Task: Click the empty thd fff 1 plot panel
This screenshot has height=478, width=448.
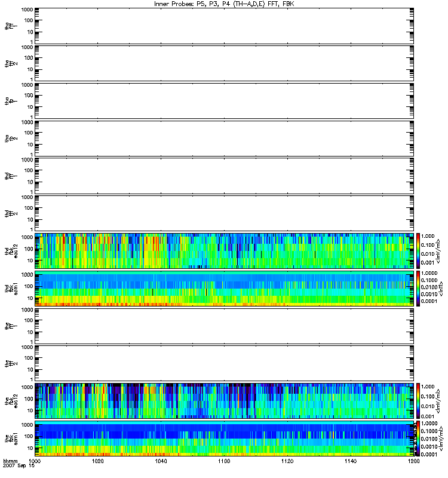Action: (x=225, y=176)
